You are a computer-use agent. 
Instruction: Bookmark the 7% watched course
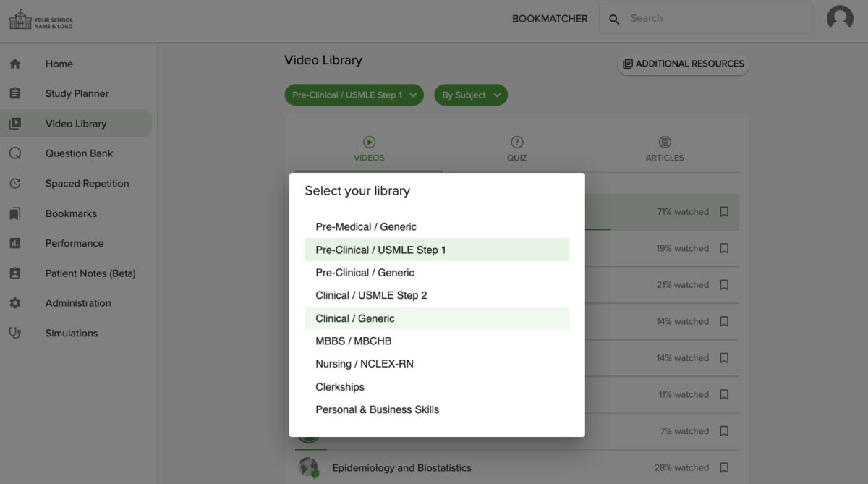pyautogui.click(x=724, y=431)
